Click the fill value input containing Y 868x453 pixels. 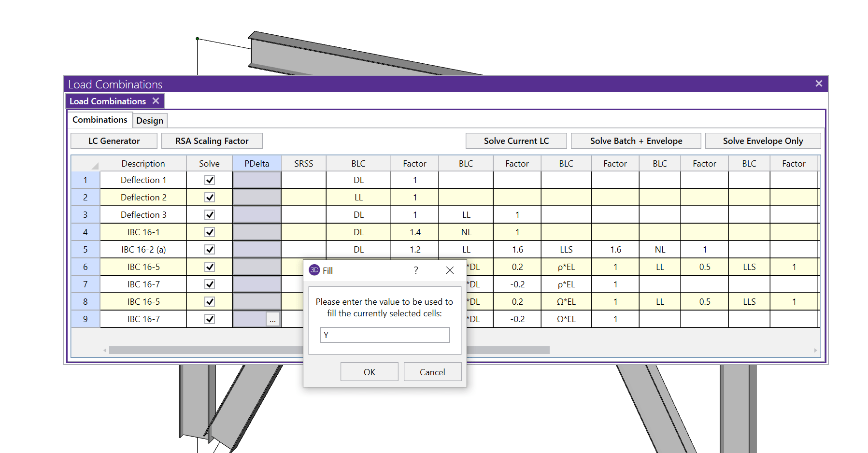click(x=384, y=335)
